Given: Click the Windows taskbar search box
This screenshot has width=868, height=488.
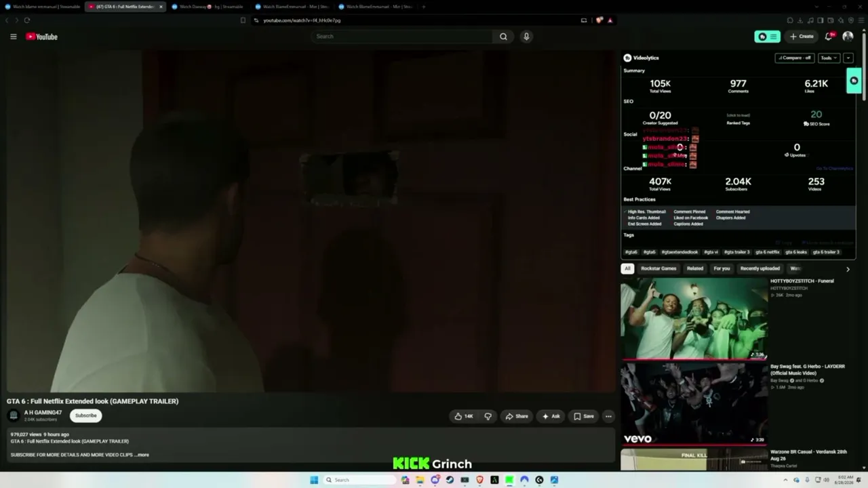Looking at the screenshot, I should pyautogui.click(x=359, y=480).
